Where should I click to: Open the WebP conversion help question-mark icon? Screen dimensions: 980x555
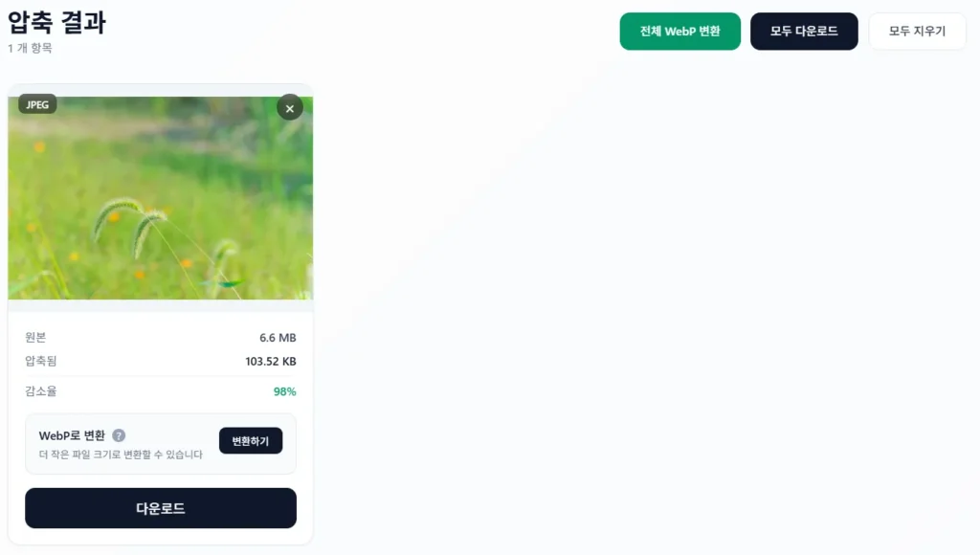point(119,435)
